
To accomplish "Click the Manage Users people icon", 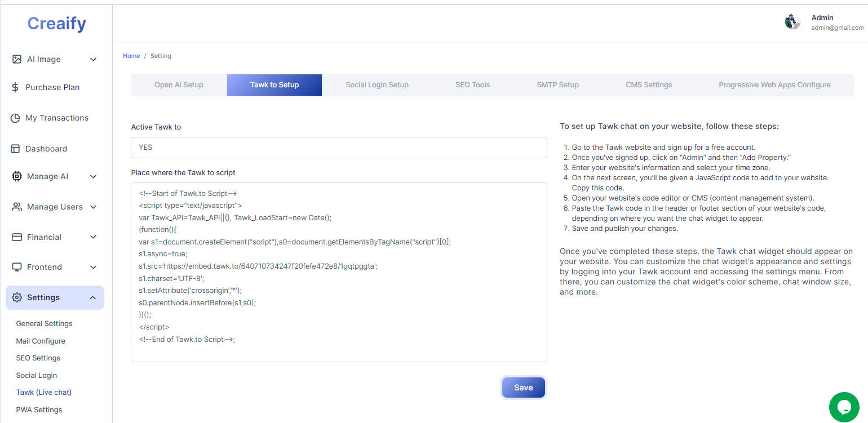I will pos(17,207).
